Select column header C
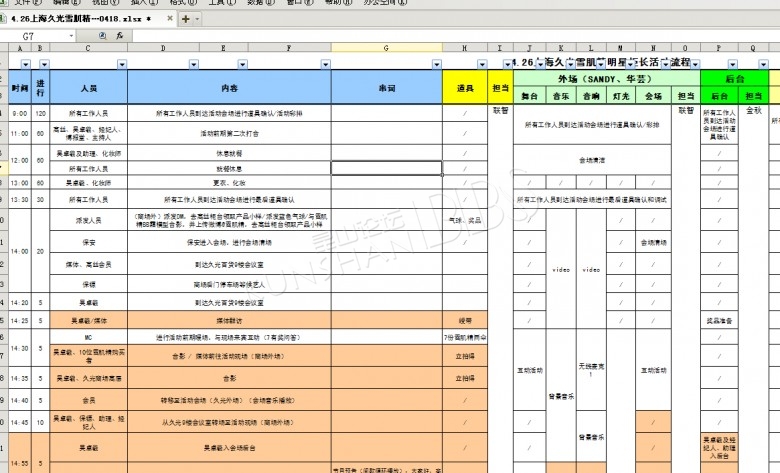780x473 pixels. 88,48
